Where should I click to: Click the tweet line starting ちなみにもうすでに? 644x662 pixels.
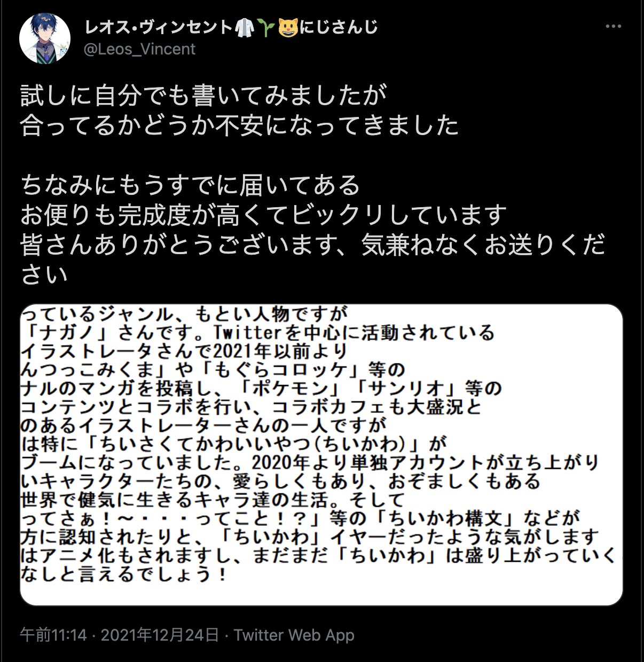(x=191, y=185)
